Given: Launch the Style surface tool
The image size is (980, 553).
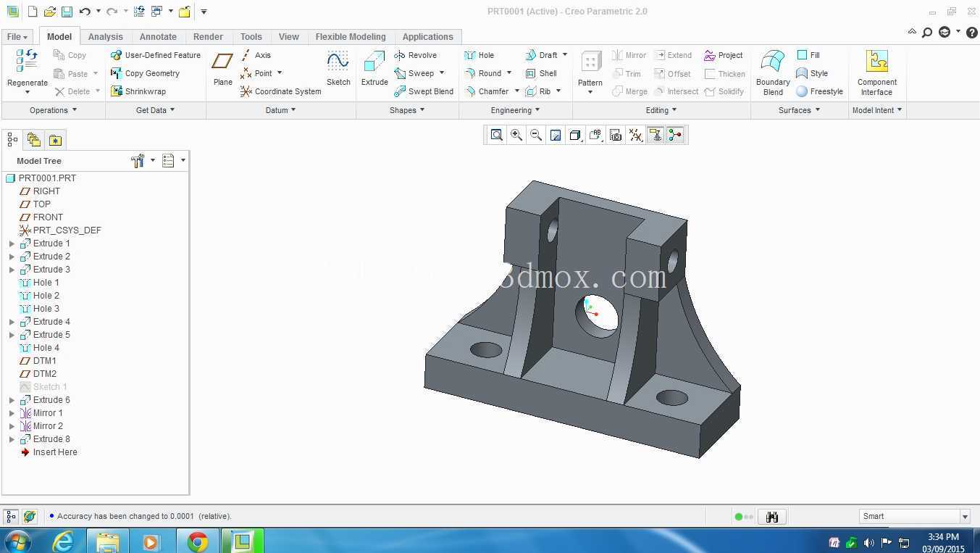Looking at the screenshot, I should click(812, 73).
